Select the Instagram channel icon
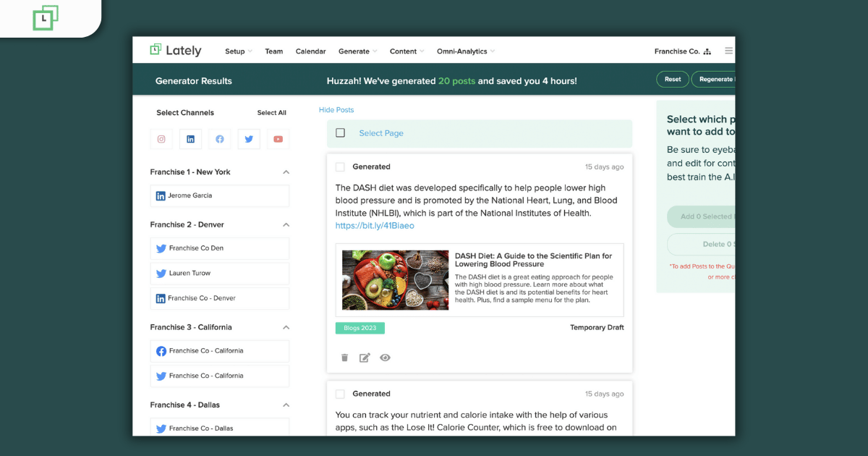Screen dimensions: 868x456 pos(161,139)
